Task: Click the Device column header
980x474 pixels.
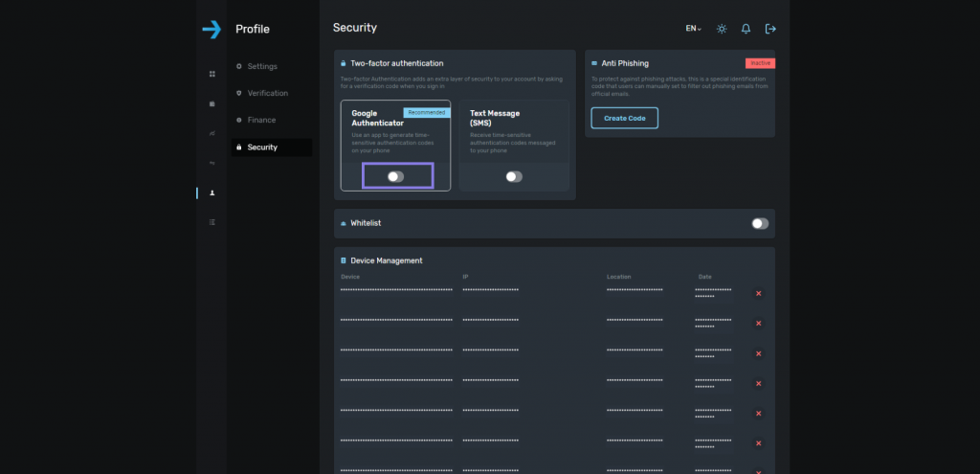Action: pyautogui.click(x=350, y=277)
